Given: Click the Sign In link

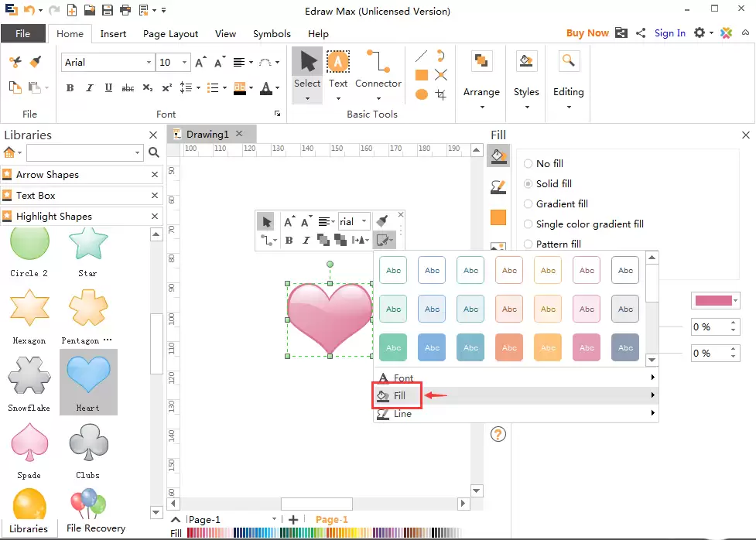Looking at the screenshot, I should pyautogui.click(x=669, y=32).
